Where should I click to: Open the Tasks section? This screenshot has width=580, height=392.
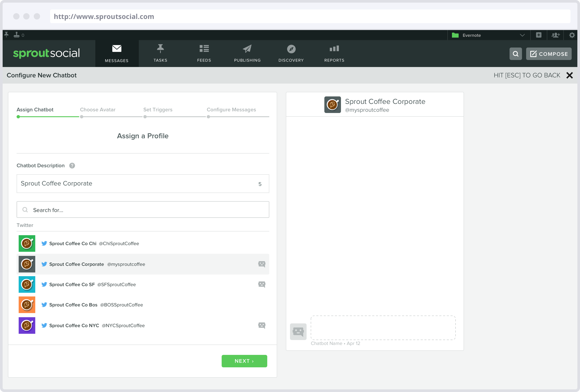pos(160,53)
